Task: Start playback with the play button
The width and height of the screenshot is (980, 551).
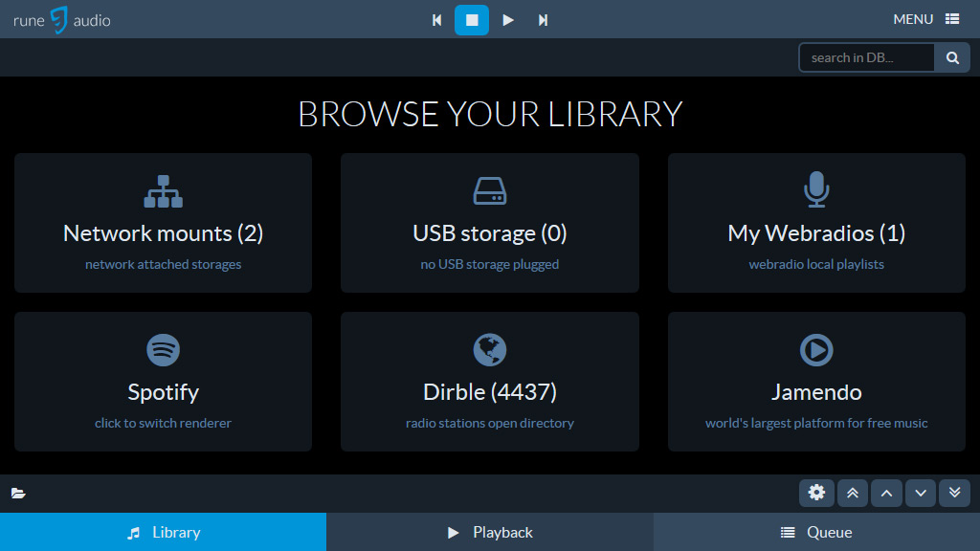Action: pos(508,20)
